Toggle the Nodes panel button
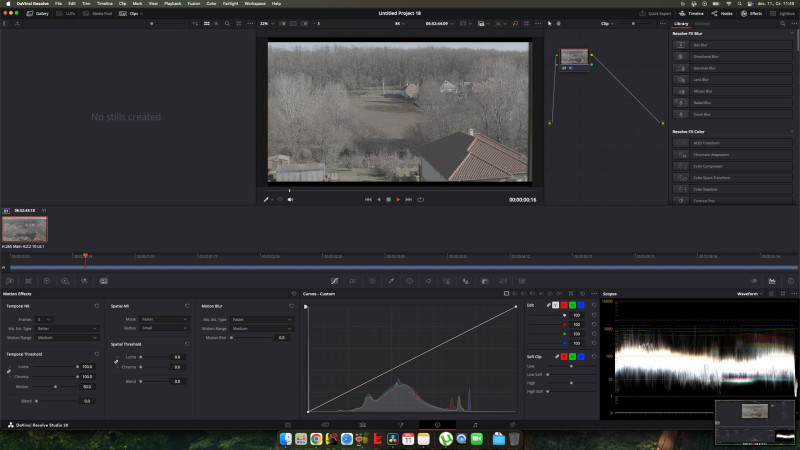Viewport: 800px width, 450px height. tap(722, 13)
